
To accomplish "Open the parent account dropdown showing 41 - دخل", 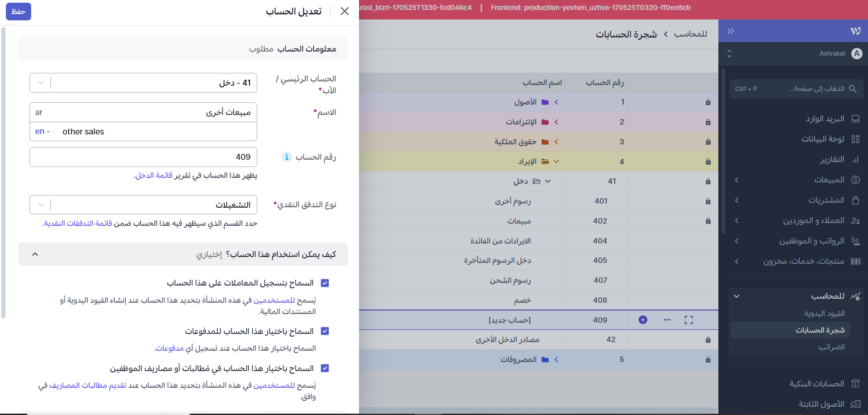I will tap(41, 83).
